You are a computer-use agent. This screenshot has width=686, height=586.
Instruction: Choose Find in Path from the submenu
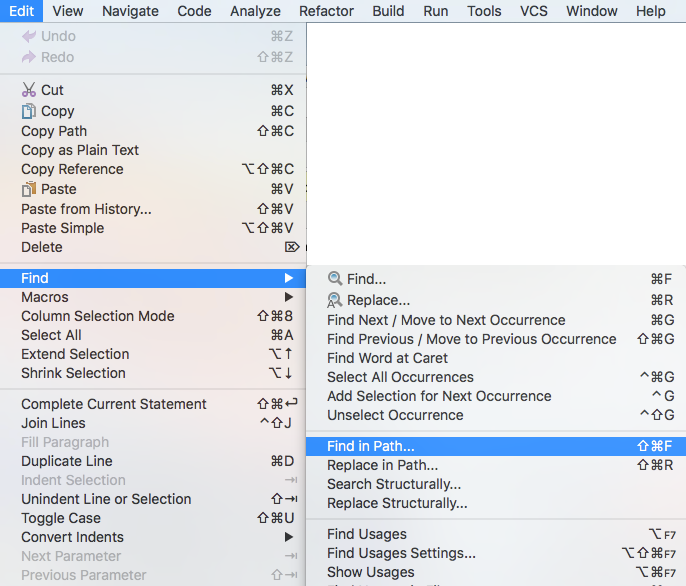[x=371, y=446]
